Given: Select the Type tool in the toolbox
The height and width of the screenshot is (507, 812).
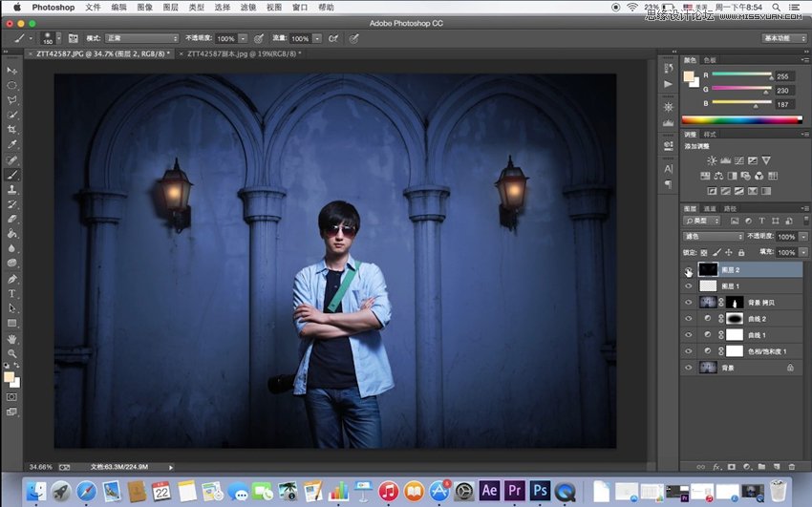Looking at the screenshot, I should [11, 293].
